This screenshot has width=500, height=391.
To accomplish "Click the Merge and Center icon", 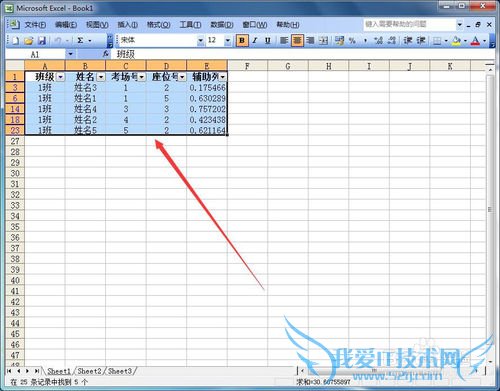I will tap(323, 41).
